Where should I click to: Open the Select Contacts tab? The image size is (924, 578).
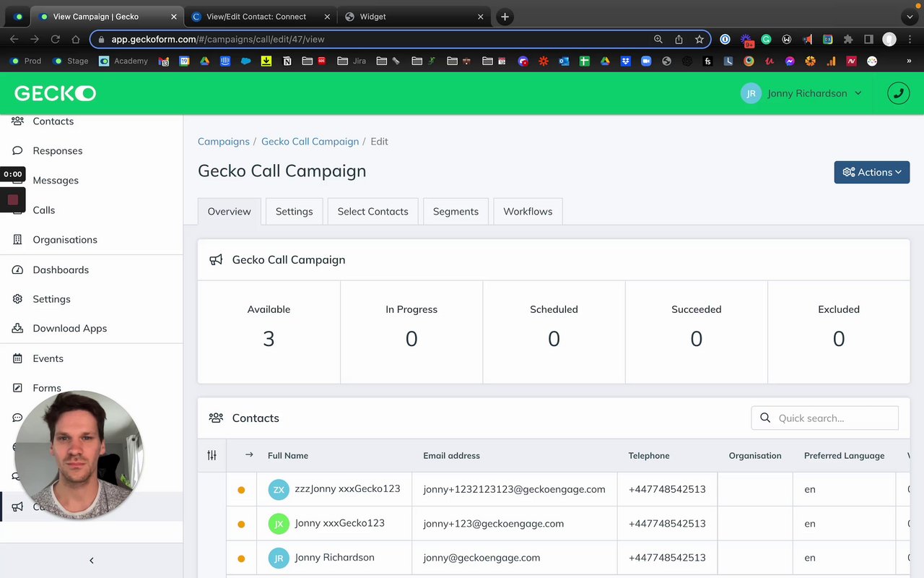pyautogui.click(x=373, y=211)
